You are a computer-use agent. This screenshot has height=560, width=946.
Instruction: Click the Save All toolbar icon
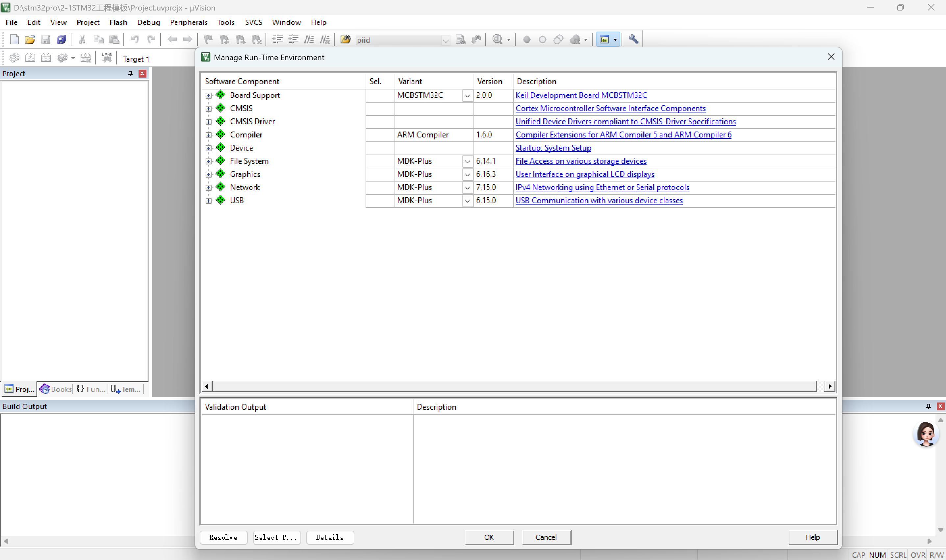62,39
